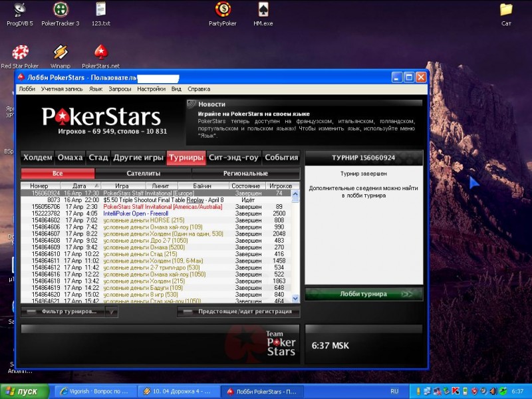This screenshot has height=399, width=532.
Task: Open the Сат folder on desktop
Action: (506, 13)
